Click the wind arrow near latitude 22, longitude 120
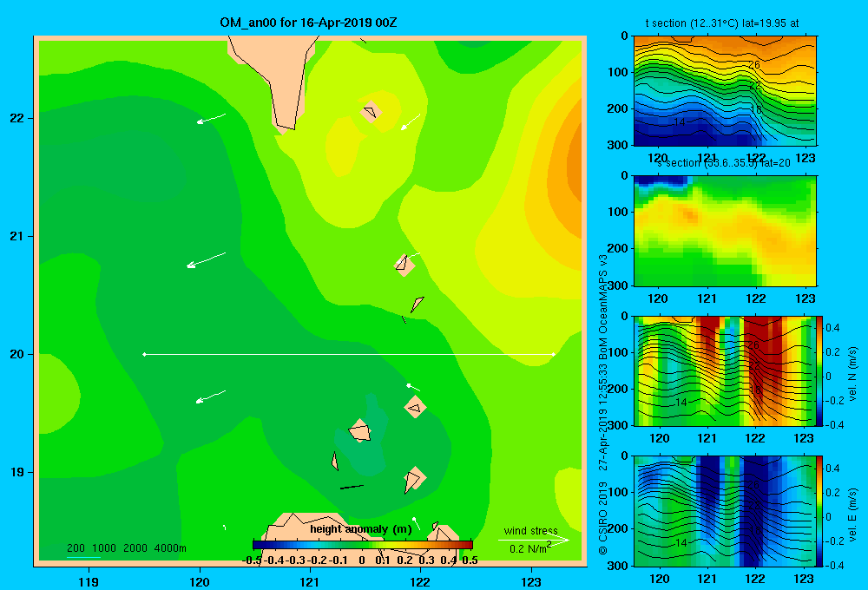Viewport: 868px width, 590px height. click(x=211, y=119)
